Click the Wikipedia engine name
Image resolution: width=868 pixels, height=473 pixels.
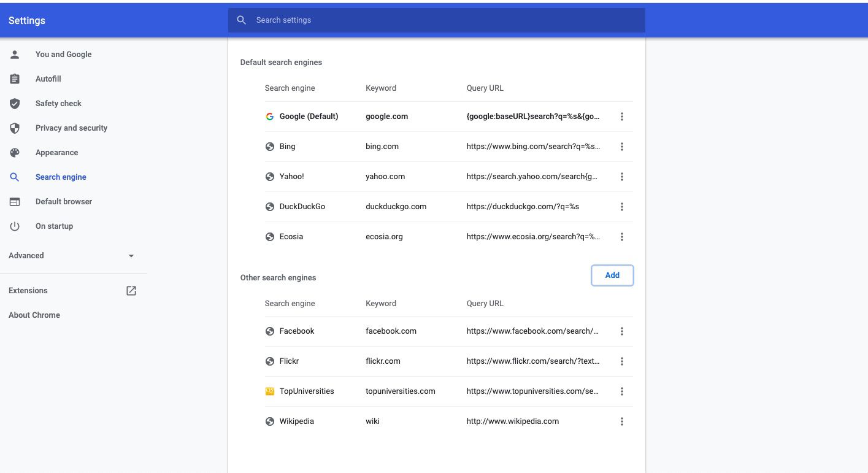pos(297,421)
